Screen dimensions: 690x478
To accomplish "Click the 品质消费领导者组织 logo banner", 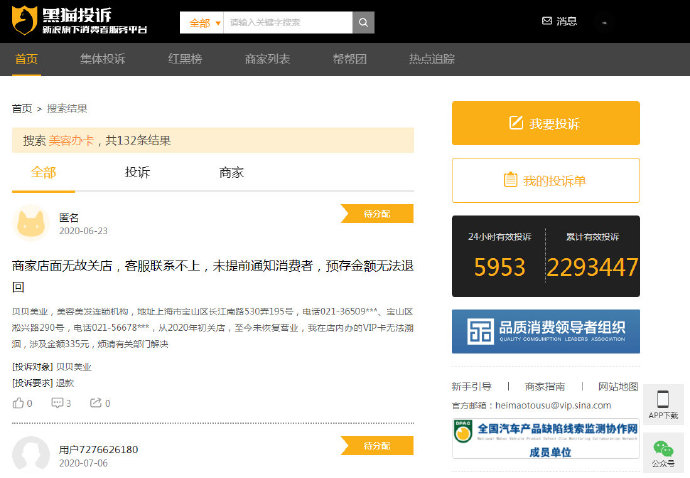I will pos(546,331).
